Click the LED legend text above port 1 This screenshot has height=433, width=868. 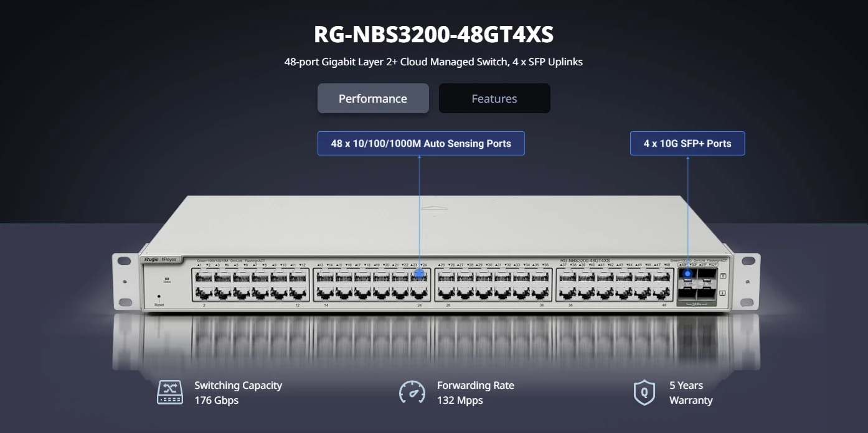coord(232,260)
